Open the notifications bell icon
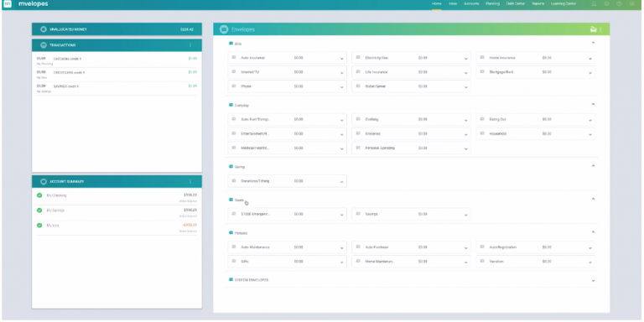 click(594, 3)
